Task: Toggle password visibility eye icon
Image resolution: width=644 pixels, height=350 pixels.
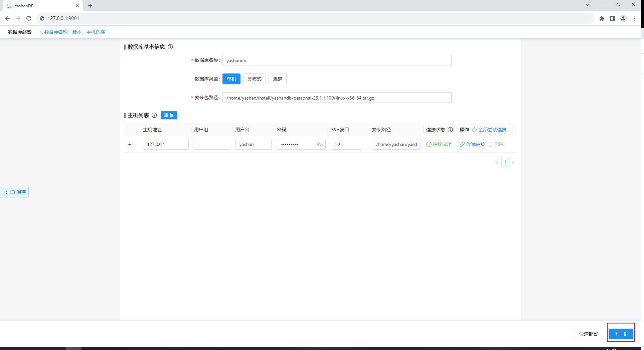Action: [319, 144]
